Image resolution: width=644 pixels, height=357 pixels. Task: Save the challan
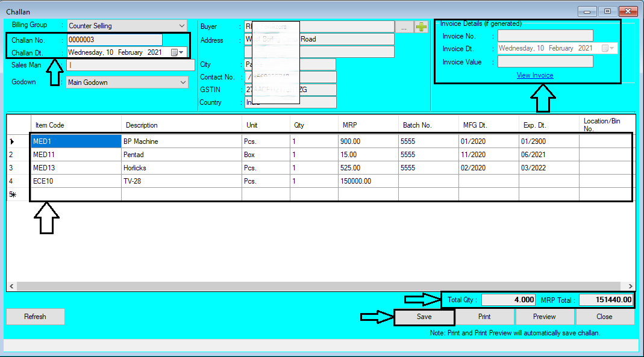(424, 316)
